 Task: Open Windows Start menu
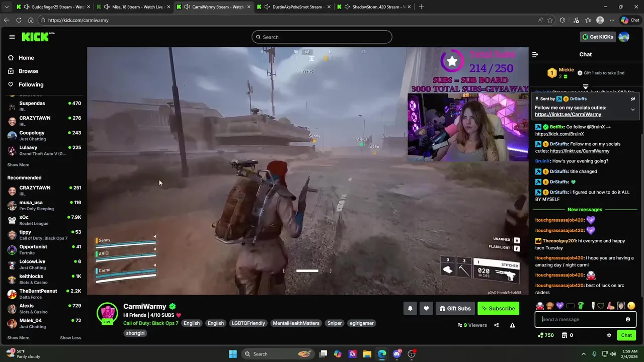233,354
